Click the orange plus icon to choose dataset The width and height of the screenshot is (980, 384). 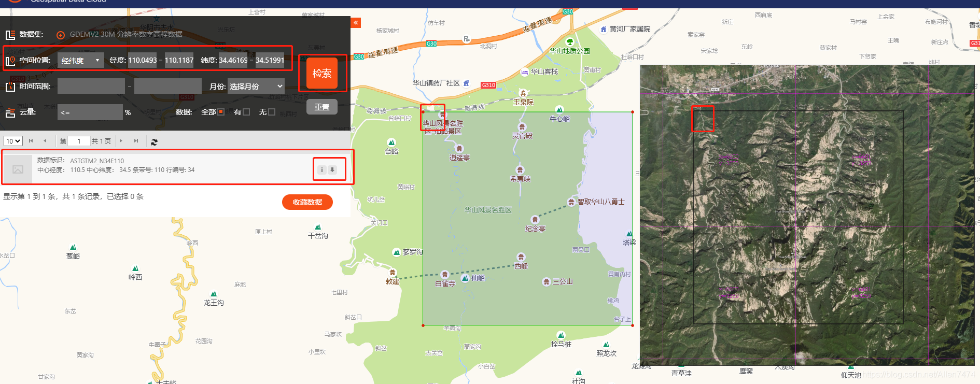pyautogui.click(x=61, y=35)
